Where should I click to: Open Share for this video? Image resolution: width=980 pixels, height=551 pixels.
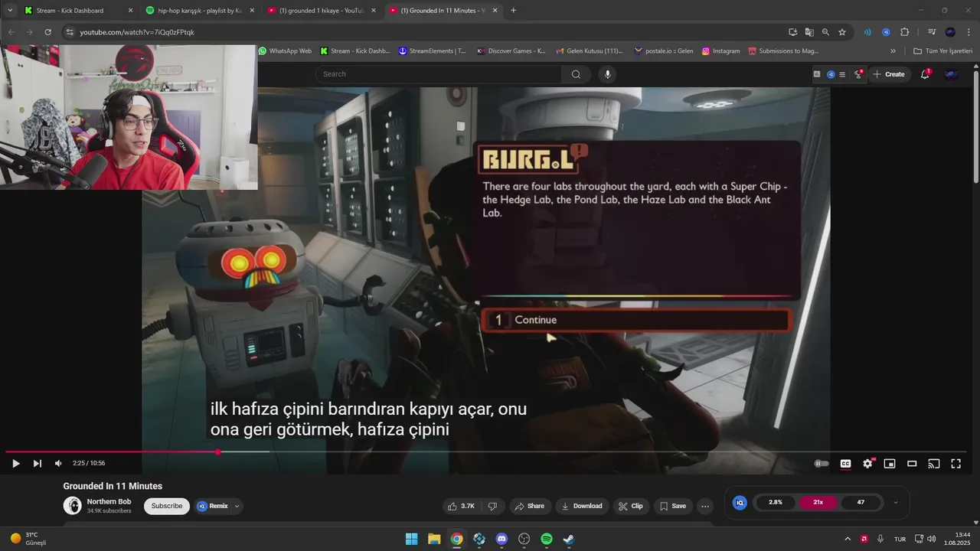(x=530, y=506)
